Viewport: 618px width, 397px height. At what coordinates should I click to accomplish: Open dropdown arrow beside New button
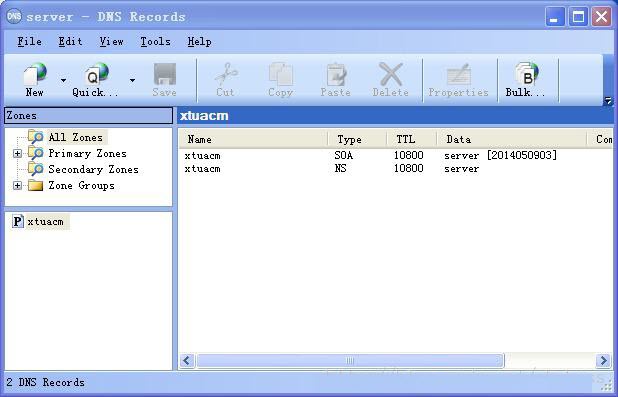coord(63,80)
